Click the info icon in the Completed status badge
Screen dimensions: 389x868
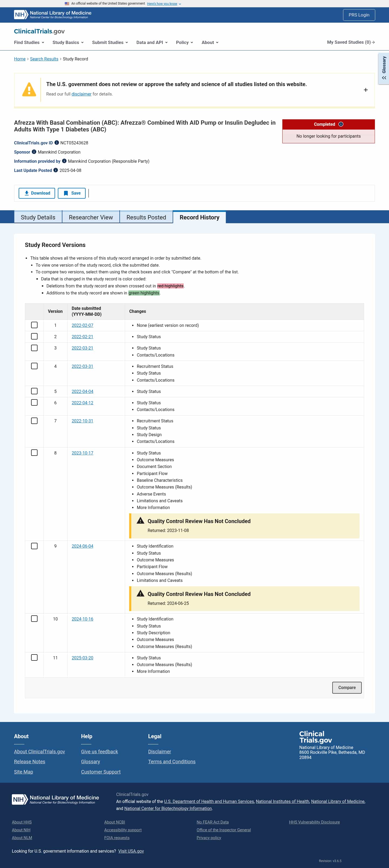click(341, 124)
